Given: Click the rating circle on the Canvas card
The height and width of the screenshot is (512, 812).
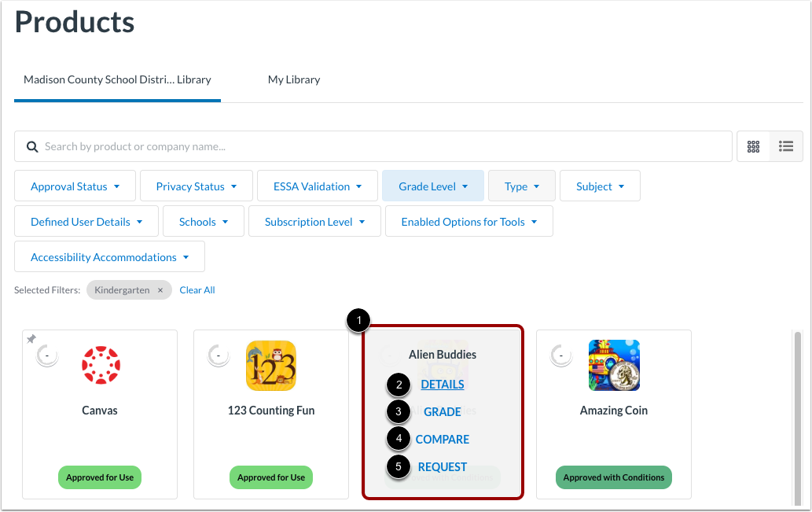Looking at the screenshot, I should [46, 354].
